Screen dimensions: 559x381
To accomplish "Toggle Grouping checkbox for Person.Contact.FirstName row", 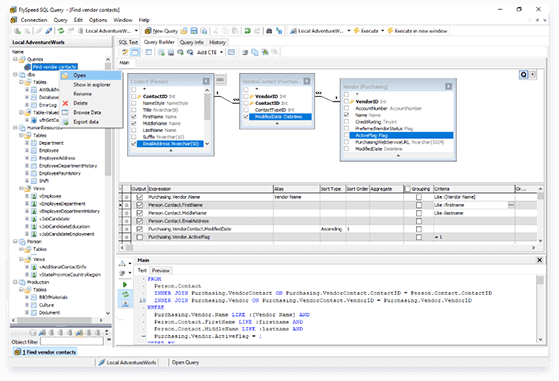I will click(x=419, y=205).
